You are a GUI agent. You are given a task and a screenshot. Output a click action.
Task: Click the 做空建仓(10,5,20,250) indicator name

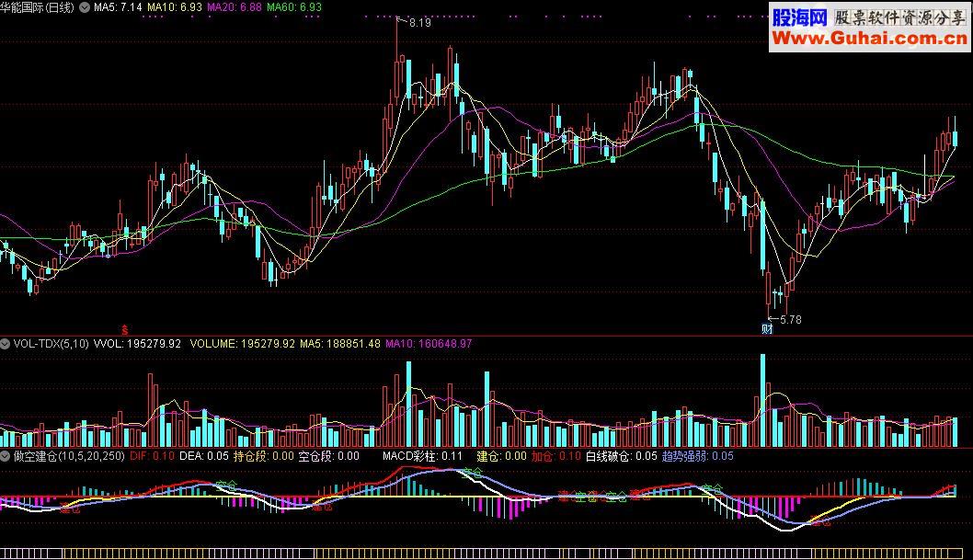[69, 456]
